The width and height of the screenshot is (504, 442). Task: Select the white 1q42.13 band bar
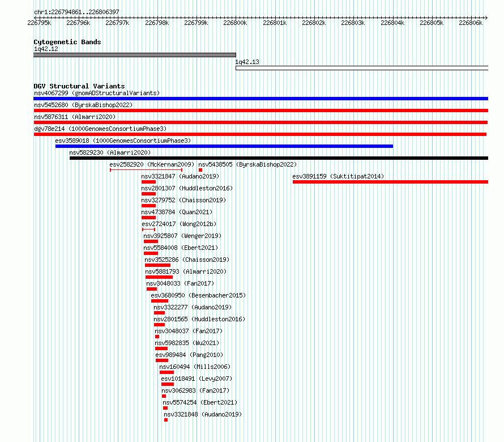[x=362, y=68]
